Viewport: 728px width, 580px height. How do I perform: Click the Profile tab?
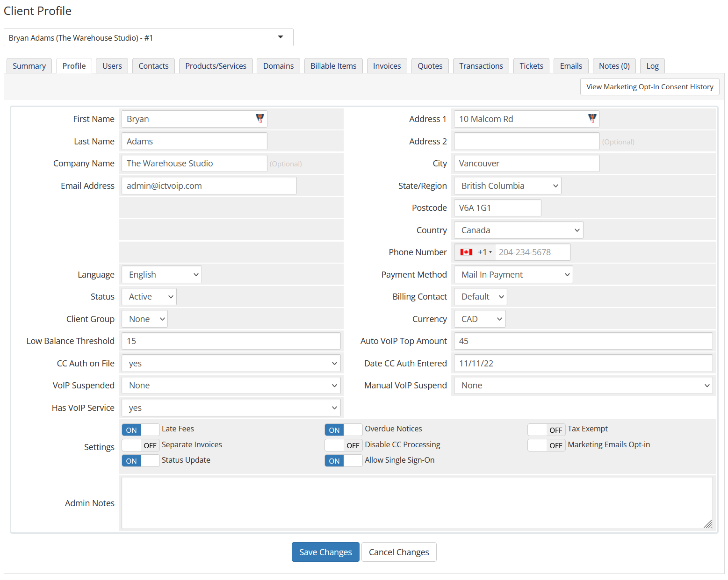point(74,66)
